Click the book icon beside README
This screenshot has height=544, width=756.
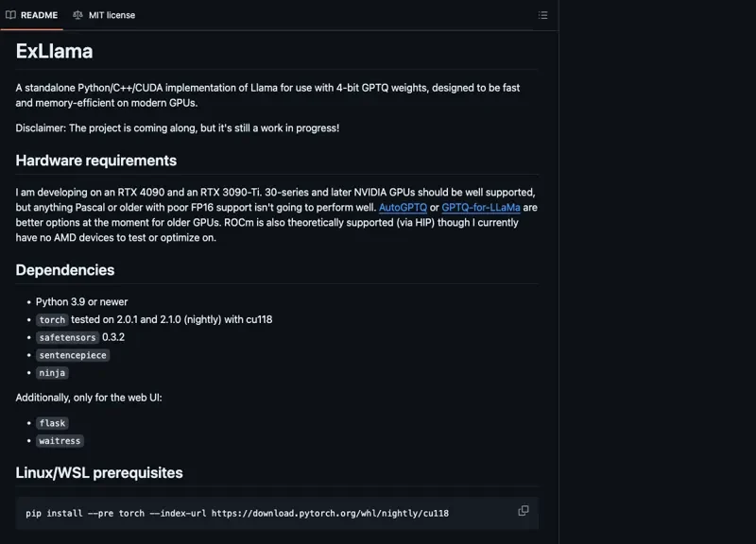coord(10,15)
